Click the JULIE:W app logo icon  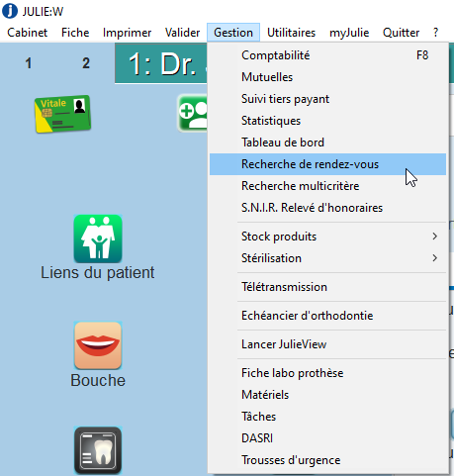point(10,11)
